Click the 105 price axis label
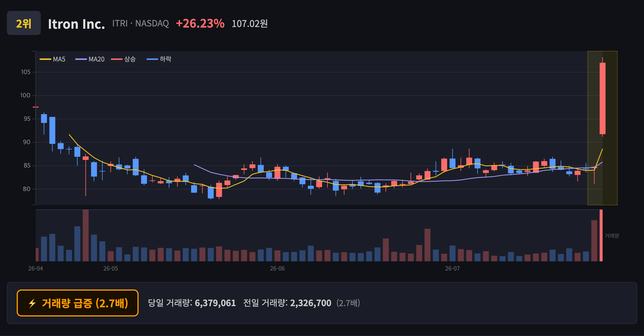 tap(26, 72)
